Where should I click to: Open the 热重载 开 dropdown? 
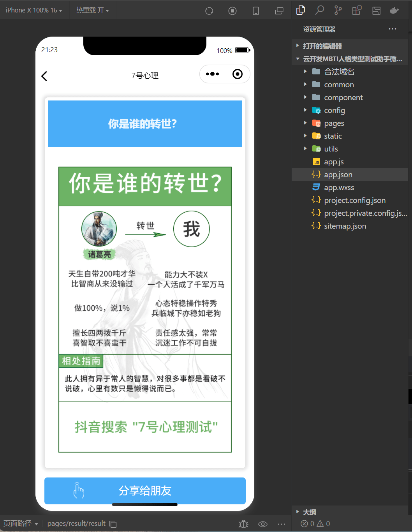coord(92,10)
